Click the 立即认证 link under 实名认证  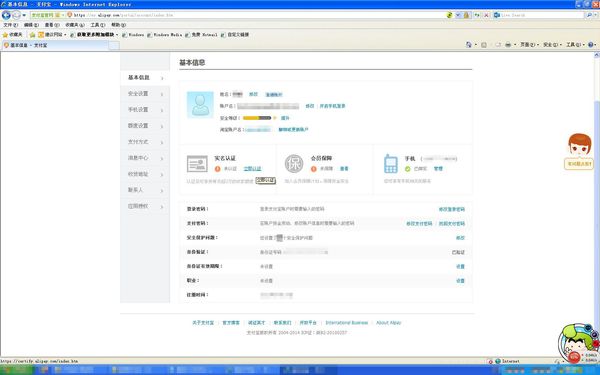click(x=253, y=169)
